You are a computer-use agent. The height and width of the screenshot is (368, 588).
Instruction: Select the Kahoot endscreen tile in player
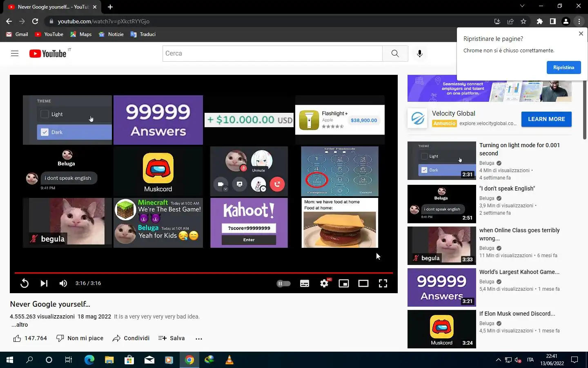(249, 223)
